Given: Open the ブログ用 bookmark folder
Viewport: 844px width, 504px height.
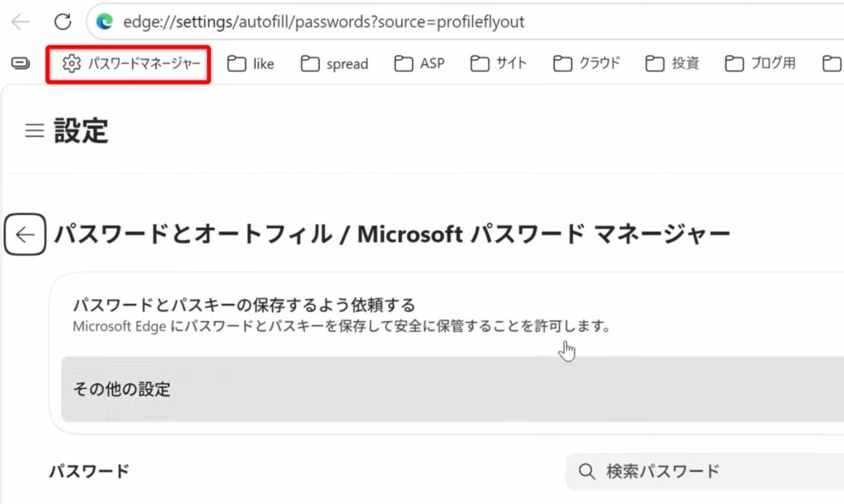Looking at the screenshot, I should coord(760,63).
